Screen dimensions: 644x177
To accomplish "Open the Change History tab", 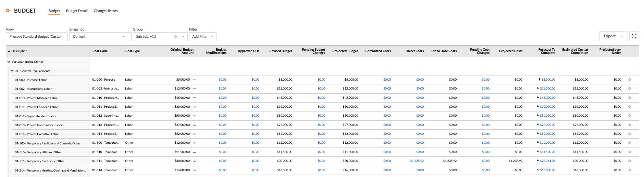I will (x=106, y=11).
